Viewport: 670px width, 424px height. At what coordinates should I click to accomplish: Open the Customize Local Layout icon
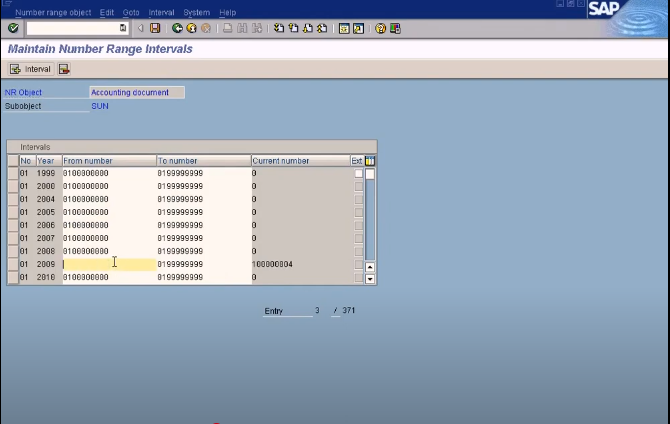coord(395,28)
